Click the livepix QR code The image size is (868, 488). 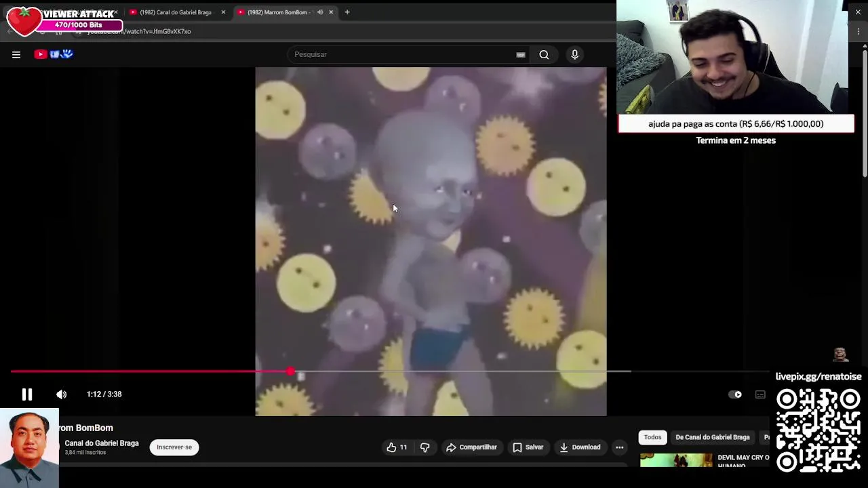pyautogui.click(x=818, y=431)
